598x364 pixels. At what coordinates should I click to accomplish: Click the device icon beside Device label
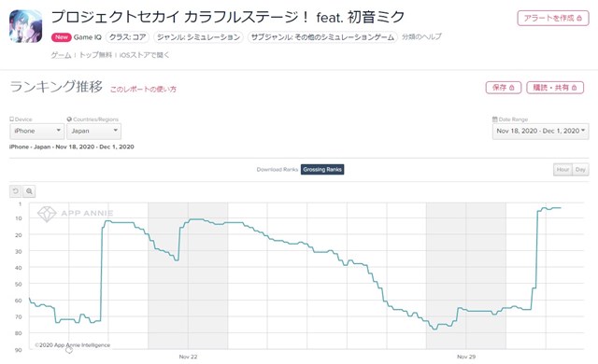coord(11,119)
